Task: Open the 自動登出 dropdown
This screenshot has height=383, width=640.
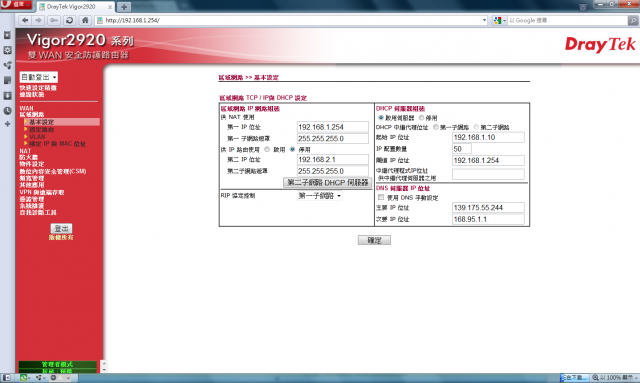Action: pyautogui.click(x=39, y=77)
